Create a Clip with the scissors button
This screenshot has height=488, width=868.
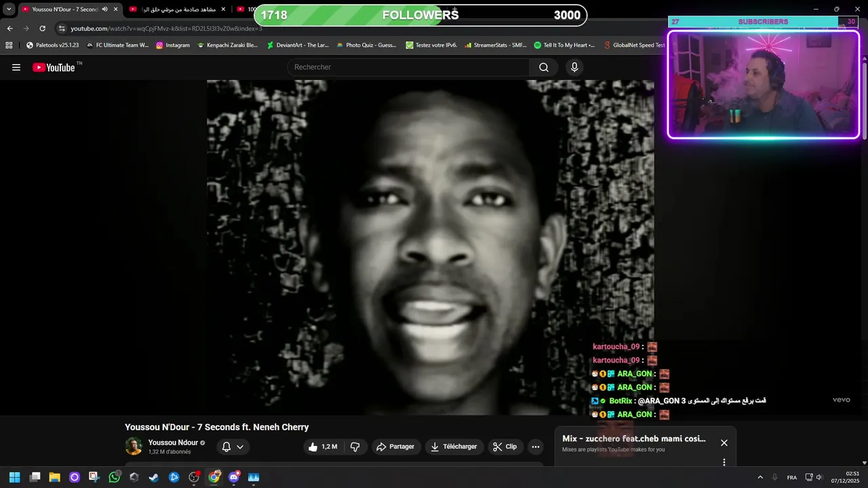505,447
